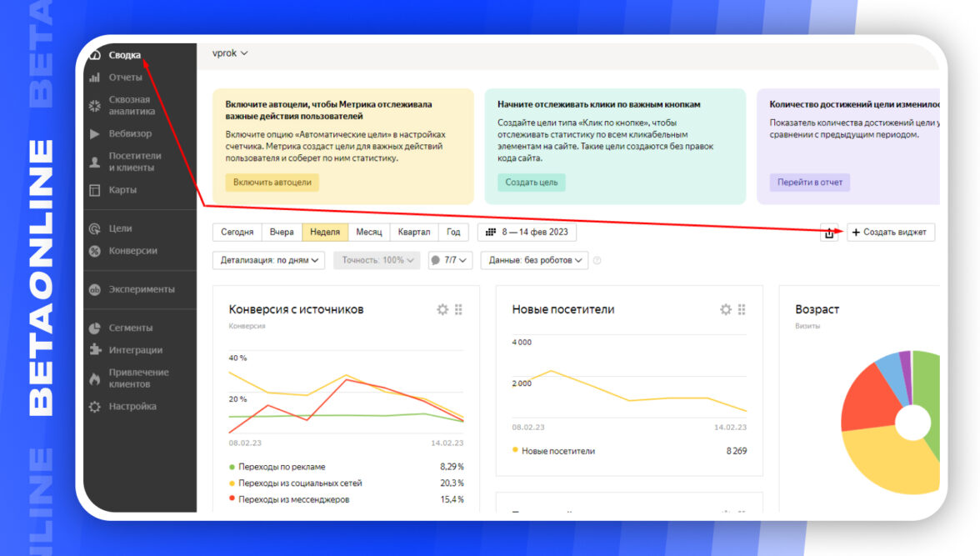980x556 pixels.
Task: Select the Год period tab
Action: pos(453,232)
